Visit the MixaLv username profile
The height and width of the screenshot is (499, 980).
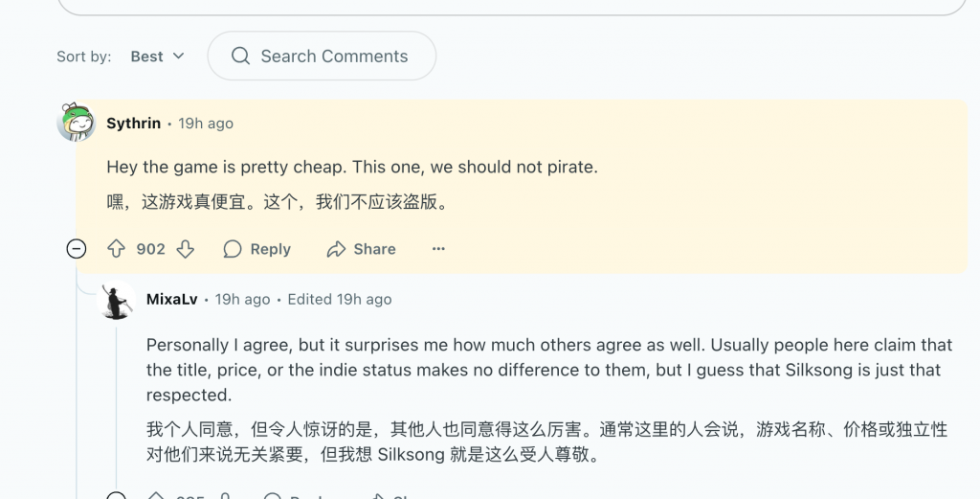pos(172,300)
